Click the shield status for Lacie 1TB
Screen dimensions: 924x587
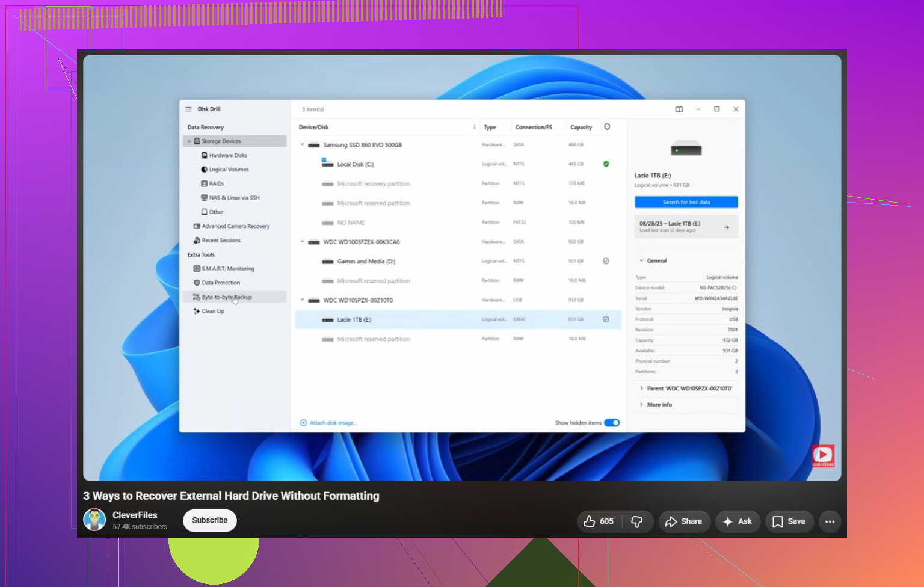[x=606, y=319]
